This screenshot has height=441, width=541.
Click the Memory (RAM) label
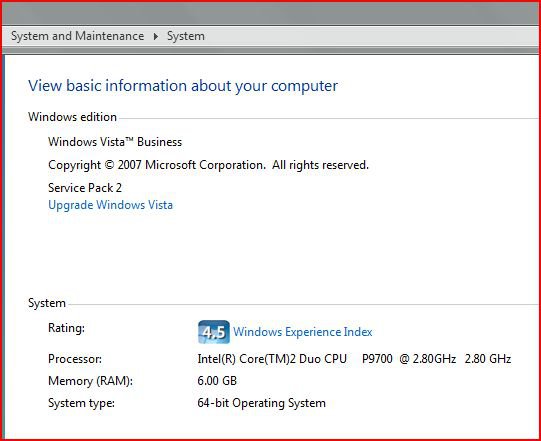(90, 381)
